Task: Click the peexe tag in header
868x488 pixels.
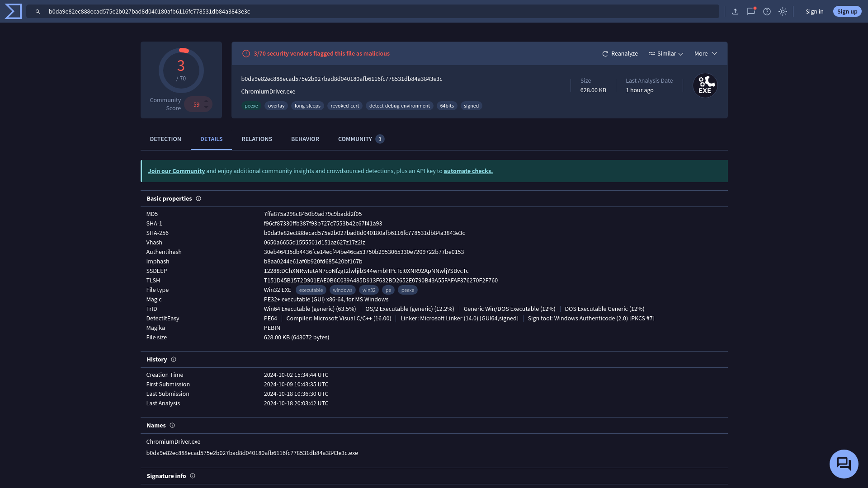Action: click(251, 106)
